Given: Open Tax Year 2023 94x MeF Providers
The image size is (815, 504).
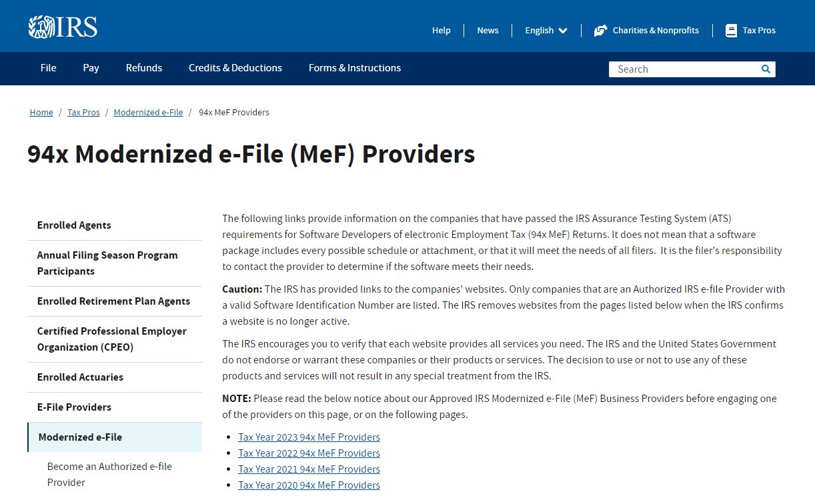Looking at the screenshot, I should pos(309,437).
